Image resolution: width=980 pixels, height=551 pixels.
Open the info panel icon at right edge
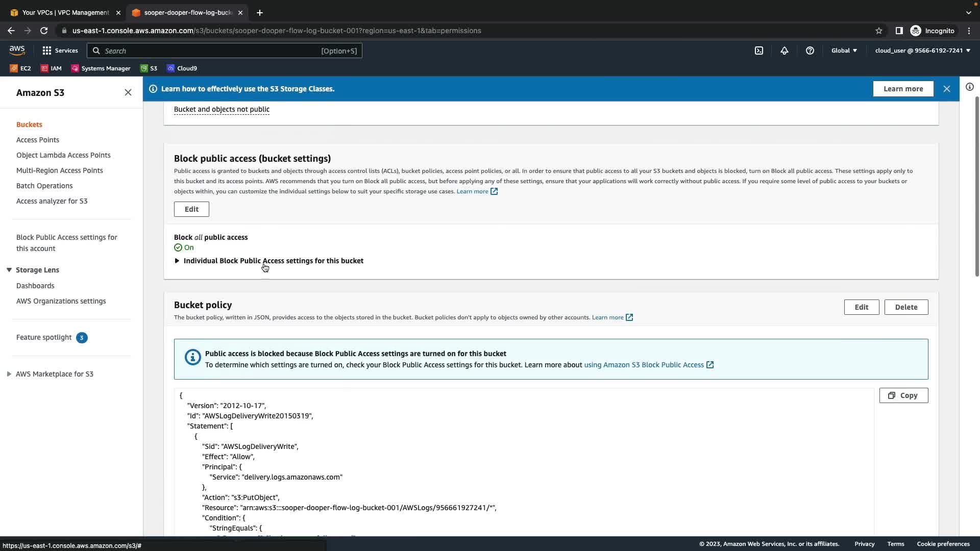pos(969,87)
